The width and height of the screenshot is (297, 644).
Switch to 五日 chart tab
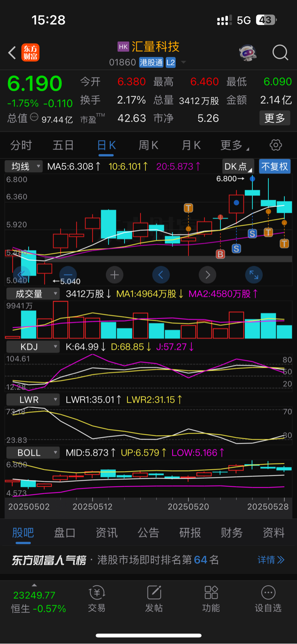(x=63, y=145)
